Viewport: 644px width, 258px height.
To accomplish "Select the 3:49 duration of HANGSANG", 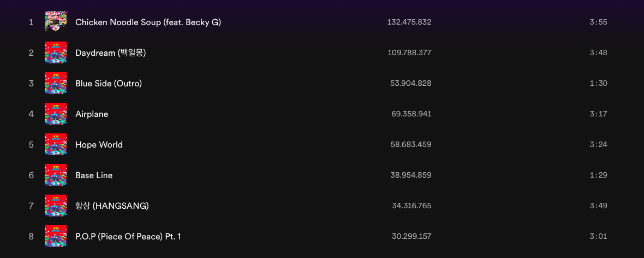I will (598, 206).
